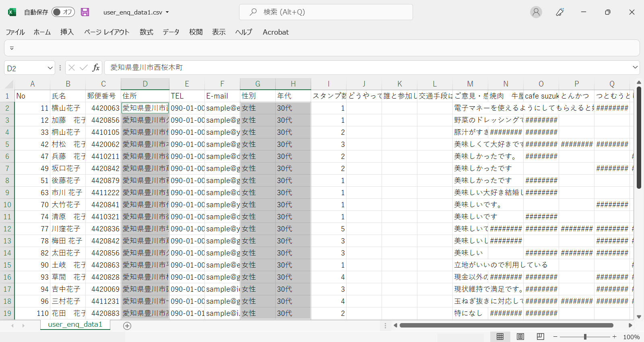Screen dimensions: 644x342
Task: Switch to Page Break Preview icon
Action: [x=540, y=337]
